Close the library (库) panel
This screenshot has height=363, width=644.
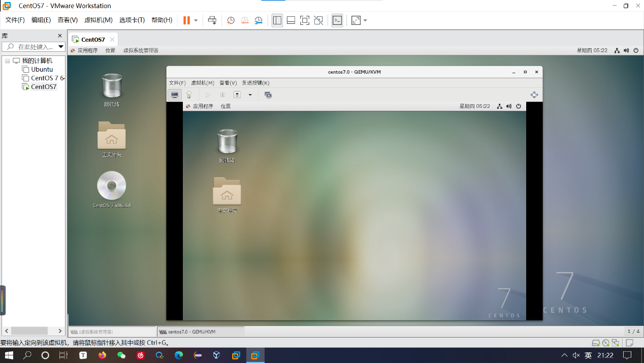[x=60, y=36]
